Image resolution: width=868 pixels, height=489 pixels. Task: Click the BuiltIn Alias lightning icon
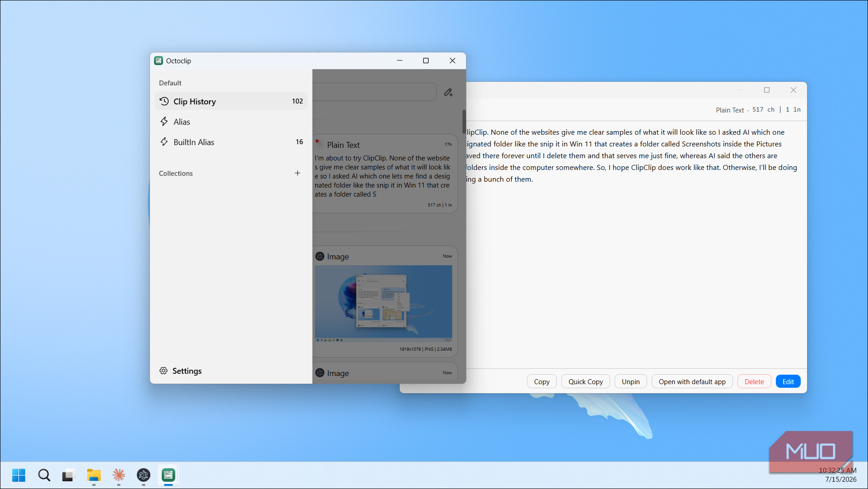164,142
